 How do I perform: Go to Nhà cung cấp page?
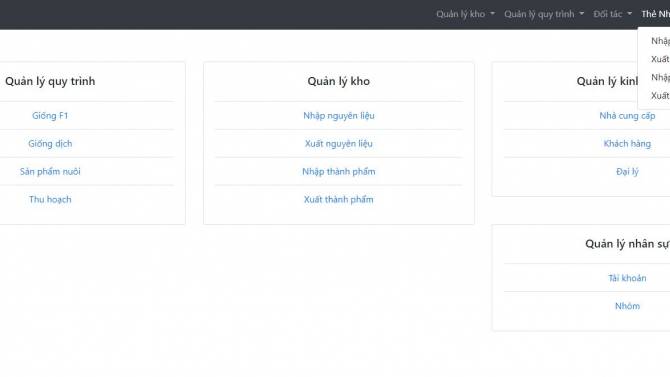pos(627,115)
